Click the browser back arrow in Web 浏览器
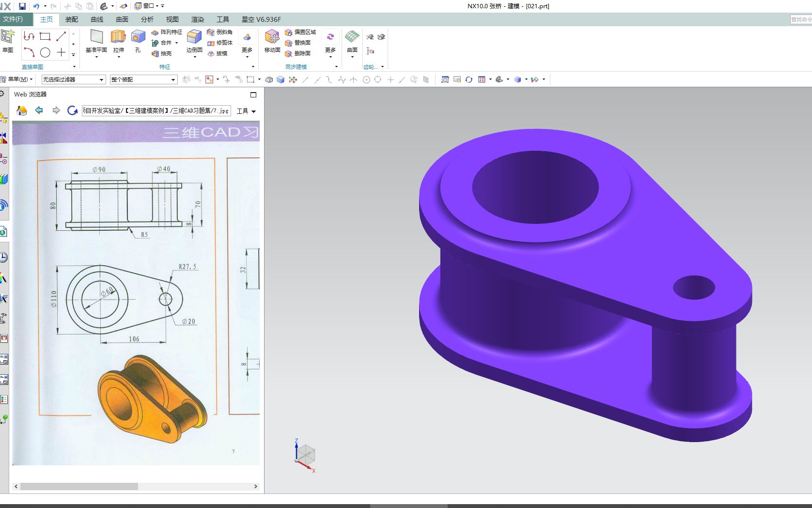The width and height of the screenshot is (812, 508). [39, 110]
